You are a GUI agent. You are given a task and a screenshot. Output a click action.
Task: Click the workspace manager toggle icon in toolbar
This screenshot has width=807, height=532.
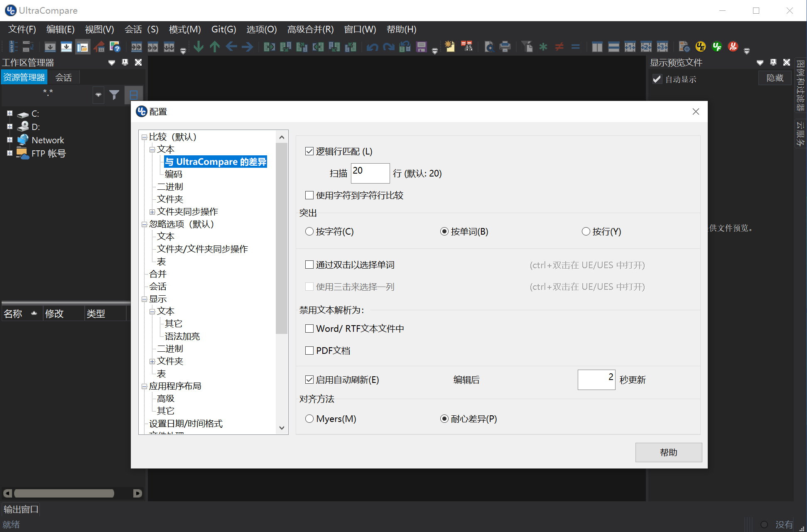pyautogui.click(x=83, y=47)
